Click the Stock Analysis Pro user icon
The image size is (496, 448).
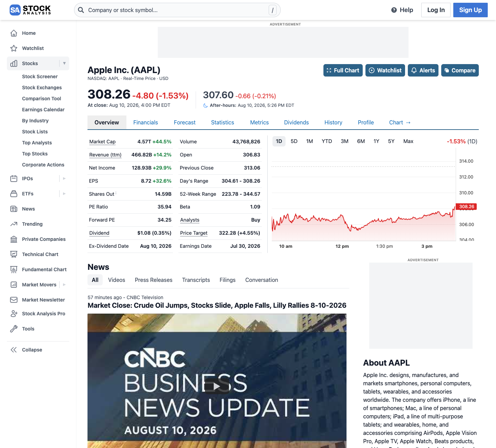tap(14, 314)
